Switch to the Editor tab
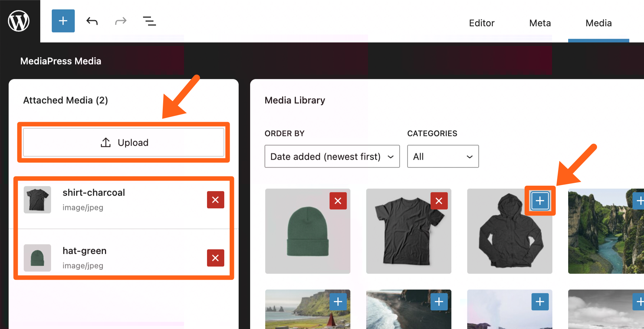 point(482,23)
